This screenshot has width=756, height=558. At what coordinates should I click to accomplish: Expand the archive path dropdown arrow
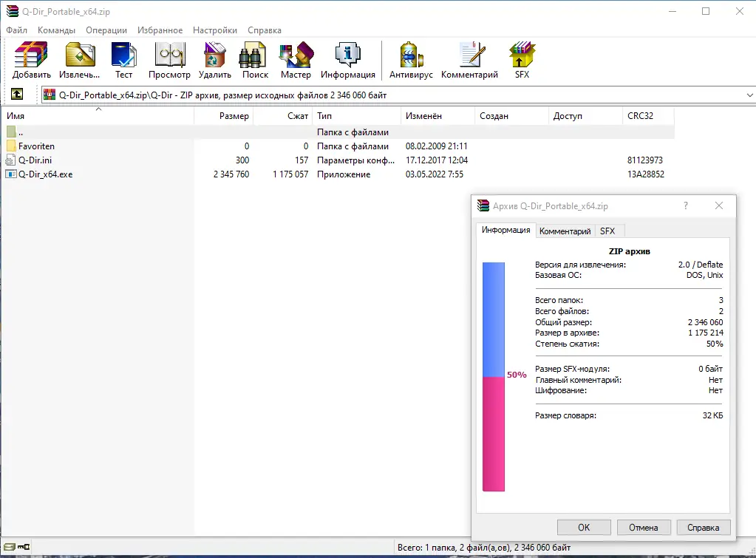(750, 95)
